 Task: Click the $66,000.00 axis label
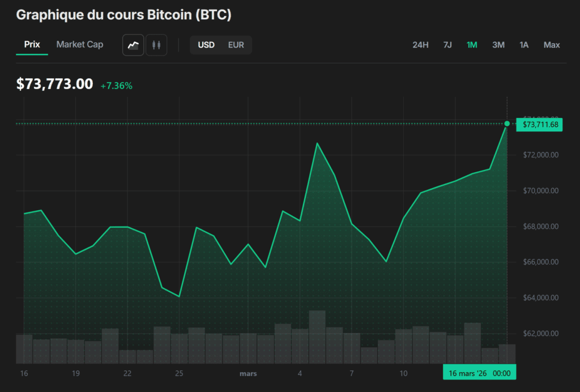[541, 262]
